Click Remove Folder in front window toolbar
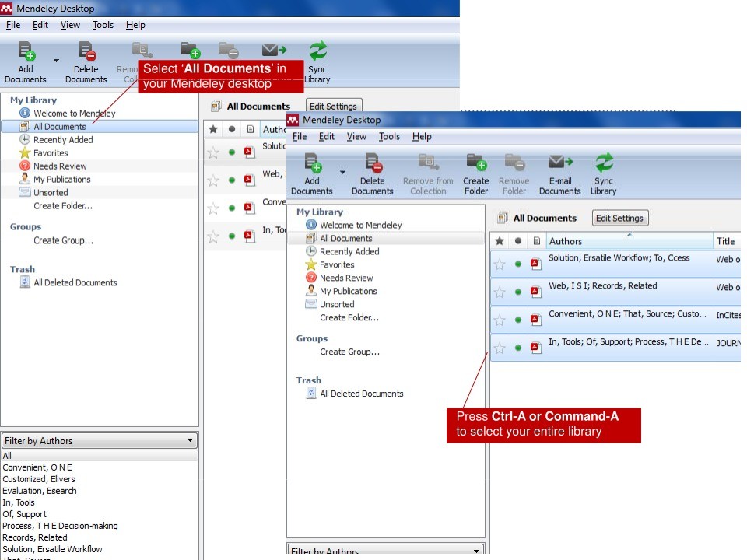This screenshot has width=747, height=560. tap(514, 174)
